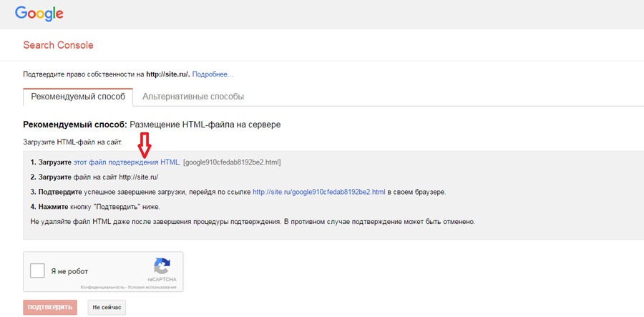Click the "Не сейчас" button
The width and height of the screenshot is (644, 317).
[x=107, y=308]
